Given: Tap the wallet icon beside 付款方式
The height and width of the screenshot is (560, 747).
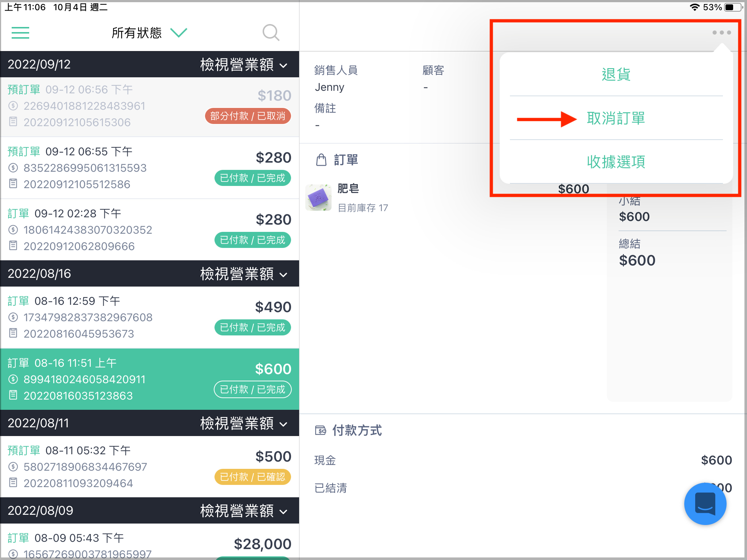Looking at the screenshot, I should click(320, 431).
